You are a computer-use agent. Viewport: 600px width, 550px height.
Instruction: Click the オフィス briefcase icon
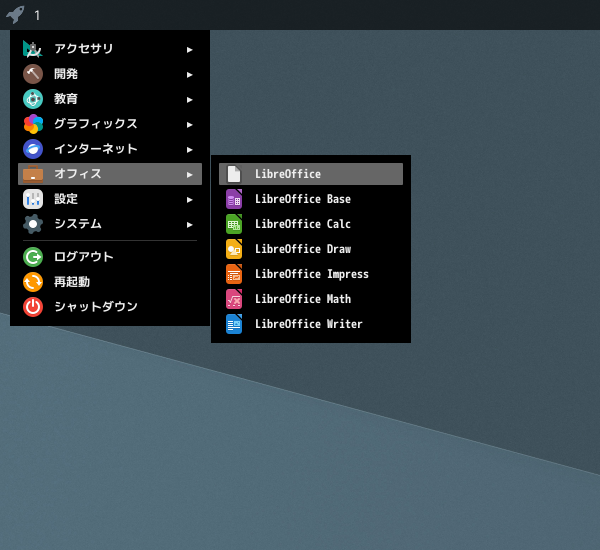tap(33, 174)
